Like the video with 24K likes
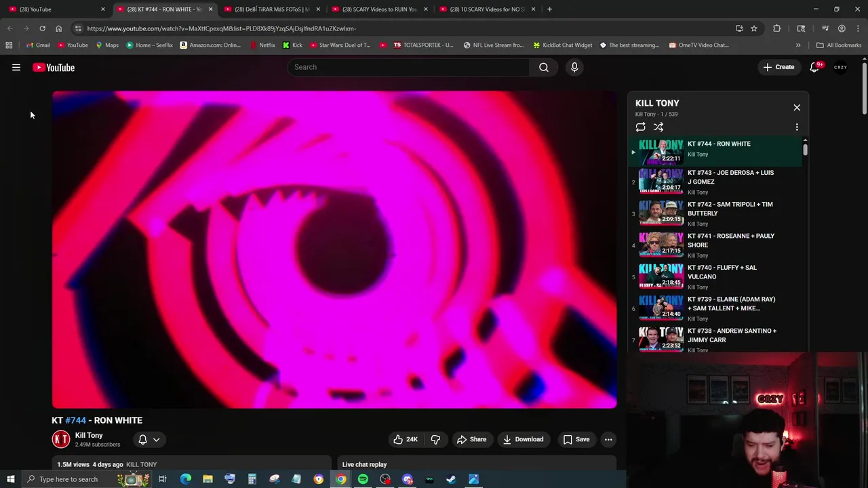The image size is (868, 488). [x=405, y=439]
